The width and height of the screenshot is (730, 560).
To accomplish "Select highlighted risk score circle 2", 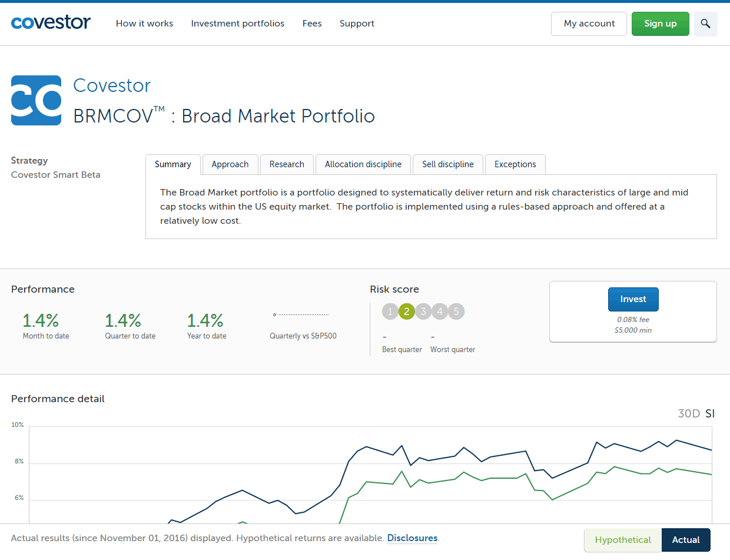I will pos(407,312).
